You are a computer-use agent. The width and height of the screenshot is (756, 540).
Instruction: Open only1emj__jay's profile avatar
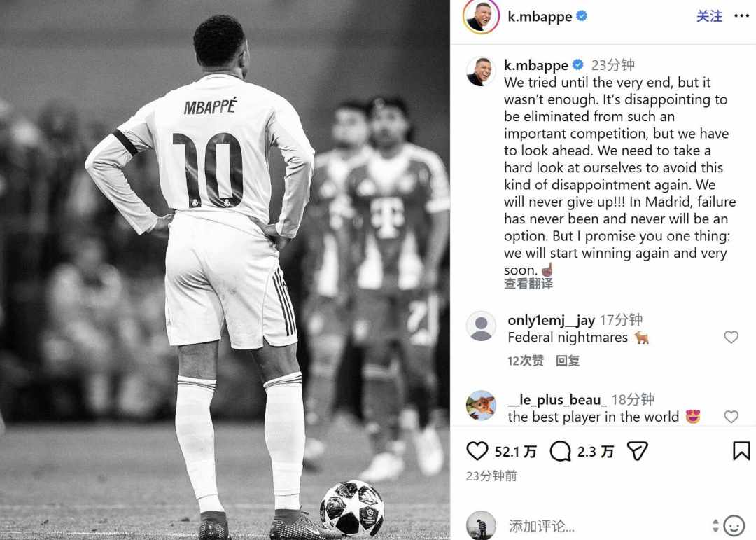coord(481,326)
